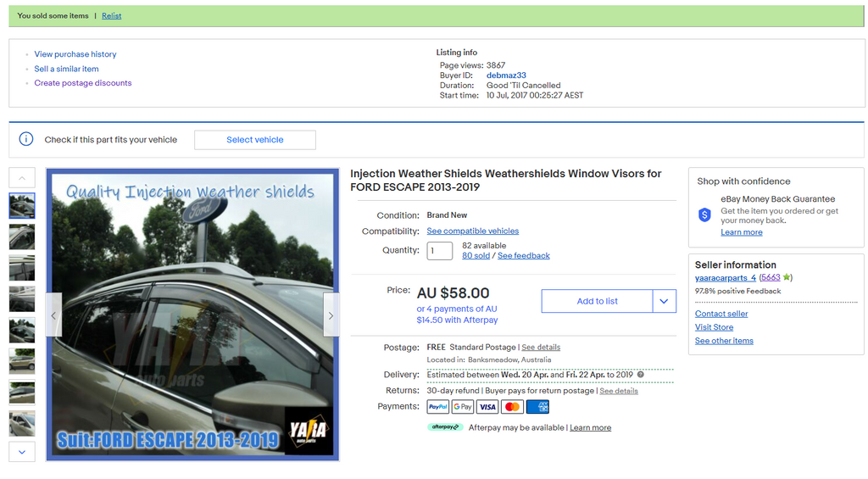Click the Add to list button
868x479 pixels.
click(x=597, y=301)
